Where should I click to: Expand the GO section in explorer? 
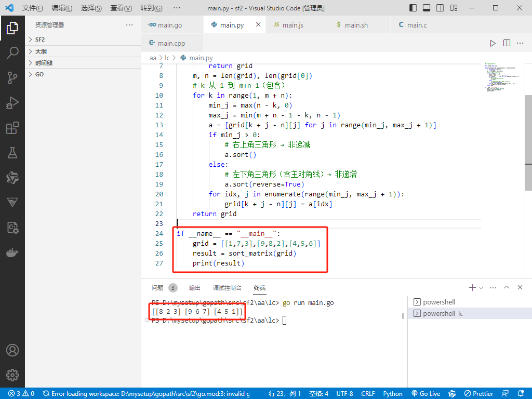(83, 74)
